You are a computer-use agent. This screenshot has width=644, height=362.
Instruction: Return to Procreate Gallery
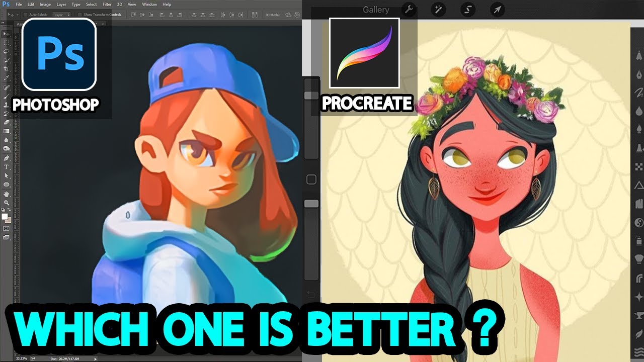[376, 10]
